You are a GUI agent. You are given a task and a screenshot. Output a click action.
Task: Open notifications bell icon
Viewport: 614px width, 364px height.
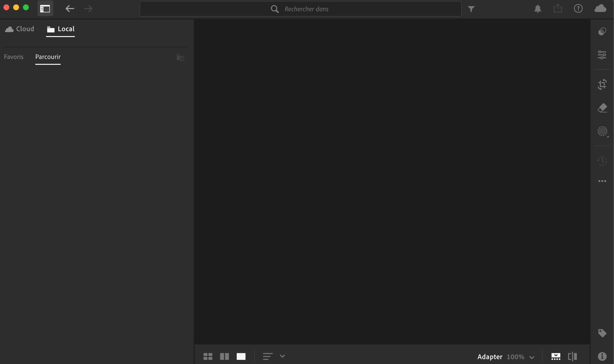click(538, 9)
